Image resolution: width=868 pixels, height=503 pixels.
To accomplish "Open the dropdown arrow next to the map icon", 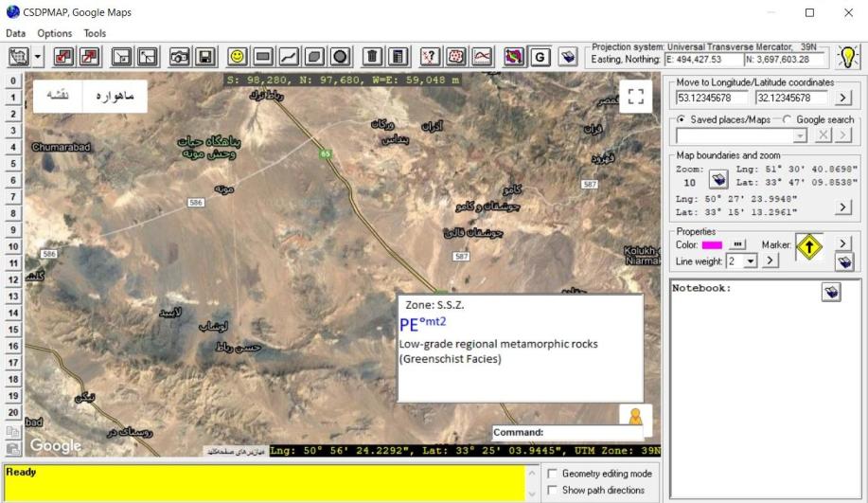I will (x=37, y=57).
